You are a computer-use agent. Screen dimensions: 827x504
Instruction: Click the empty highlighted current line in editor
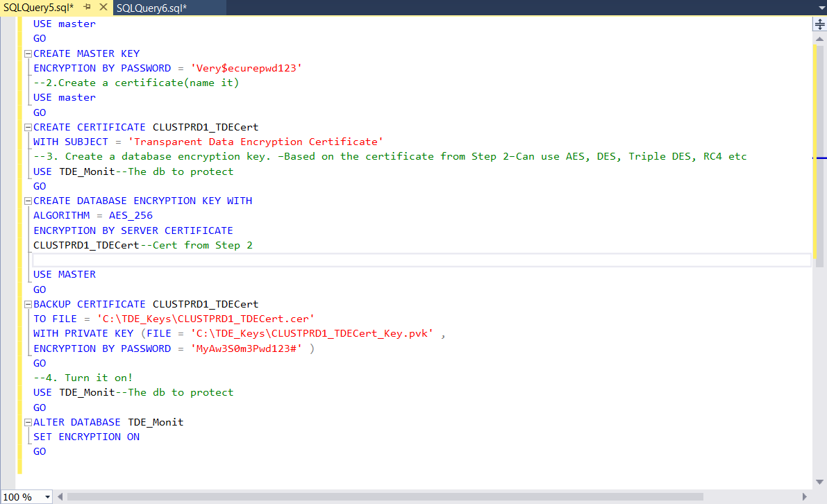(x=421, y=260)
